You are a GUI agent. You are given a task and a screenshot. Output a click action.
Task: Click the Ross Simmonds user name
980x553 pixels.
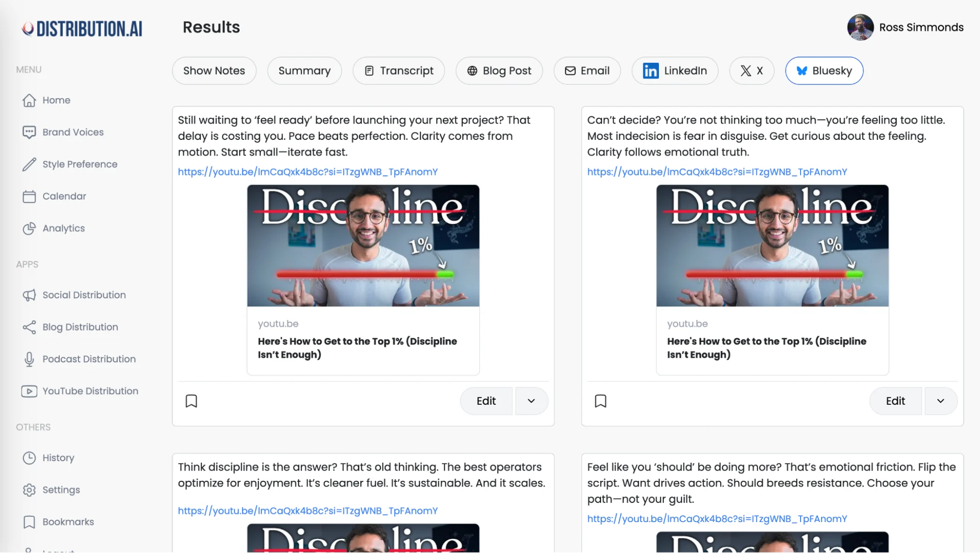click(x=921, y=27)
